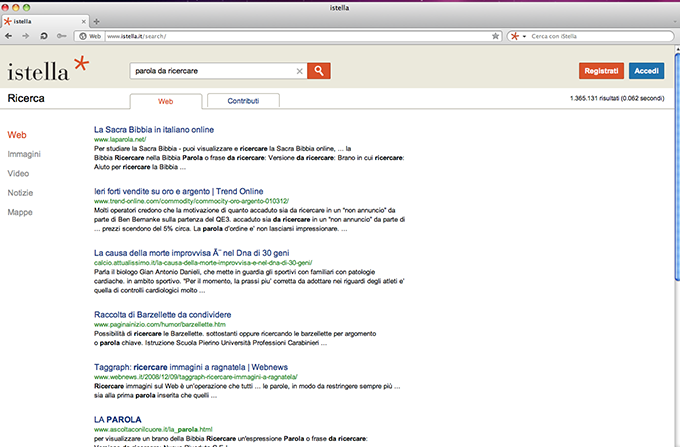The height and width of the screenshot is (447, 680).
Task: Click the green zoom window button
Action: click(26, 7)
